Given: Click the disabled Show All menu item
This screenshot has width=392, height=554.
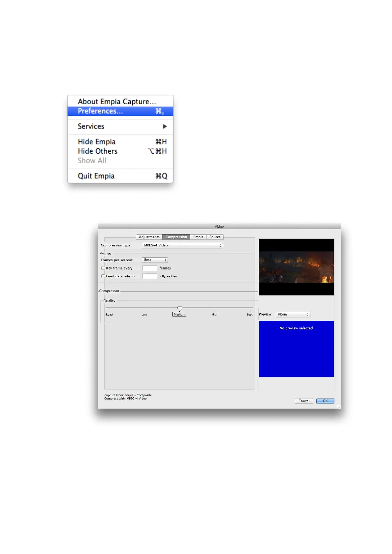Looking at the screenshot, I should 120,161.
